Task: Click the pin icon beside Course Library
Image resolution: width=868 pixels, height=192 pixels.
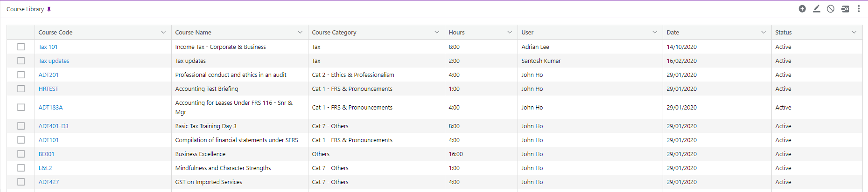Action: [x=49, y=9]
